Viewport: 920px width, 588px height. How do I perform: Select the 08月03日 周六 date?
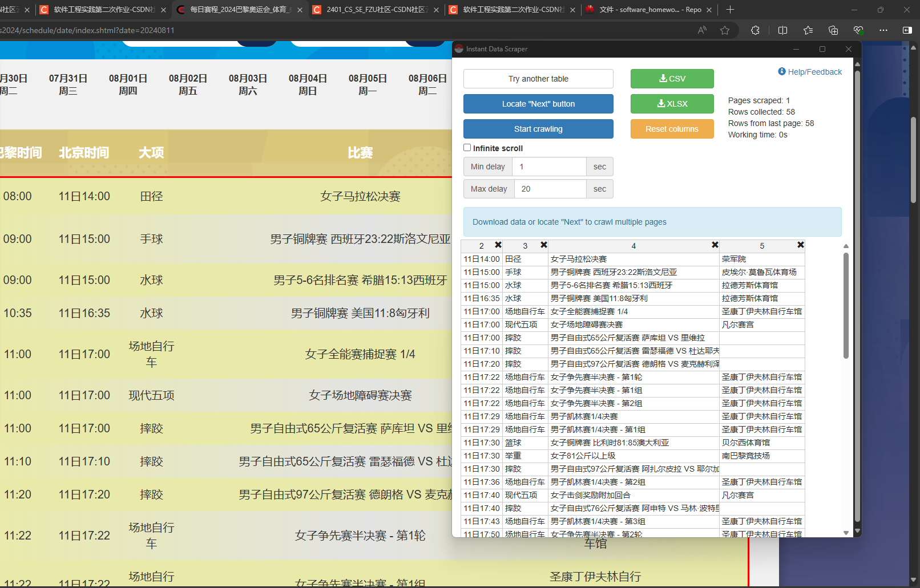coord(248,84)
